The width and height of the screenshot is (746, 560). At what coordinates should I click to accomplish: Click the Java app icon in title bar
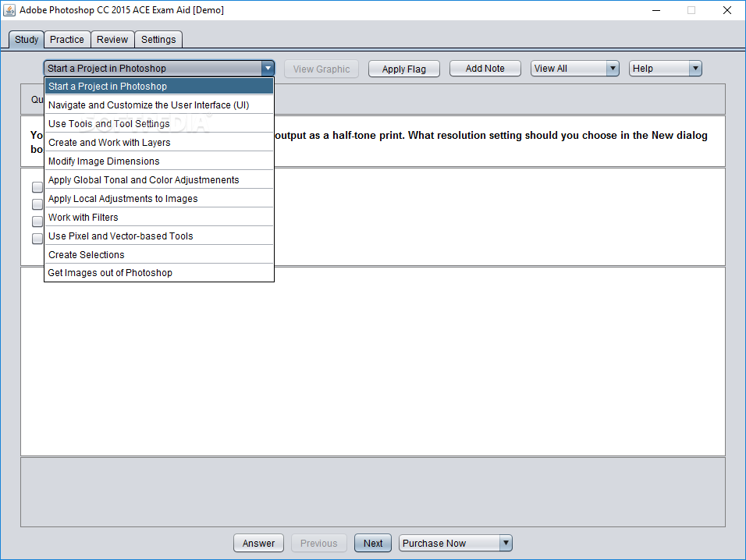[9, 10]
